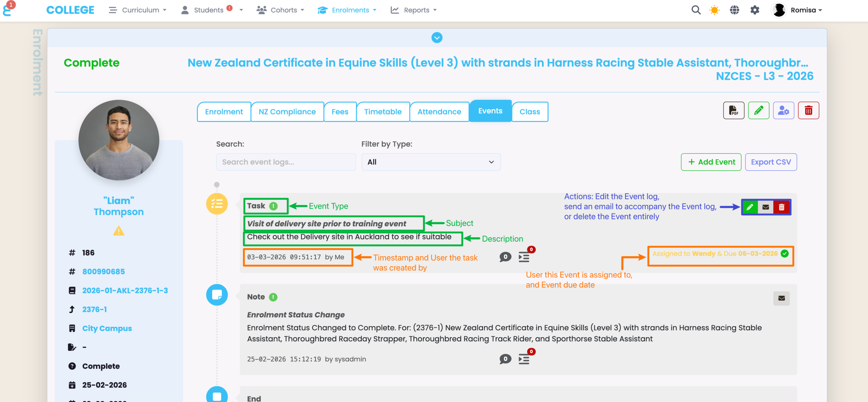
Task: Open comments bubble on Task event
Action: tap(505, 257)
